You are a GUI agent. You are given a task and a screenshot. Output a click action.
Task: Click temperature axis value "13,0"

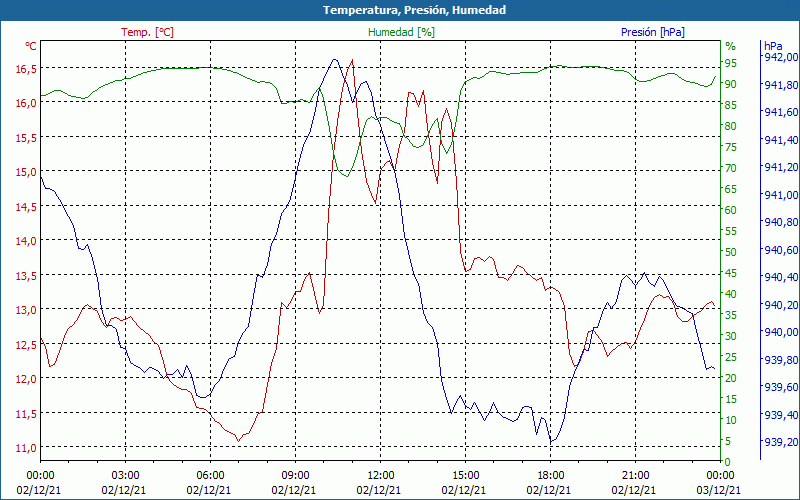point(27,310)
